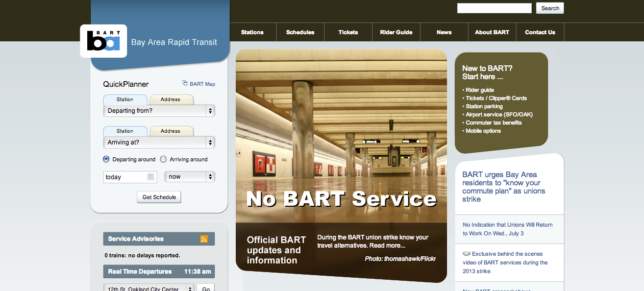
Task: Click the search text field
Action: point(494,8)
